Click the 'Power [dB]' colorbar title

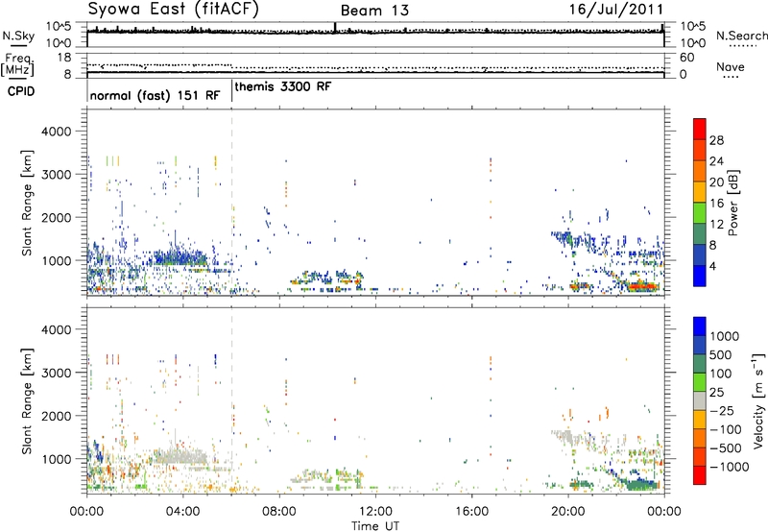point(732,203)
